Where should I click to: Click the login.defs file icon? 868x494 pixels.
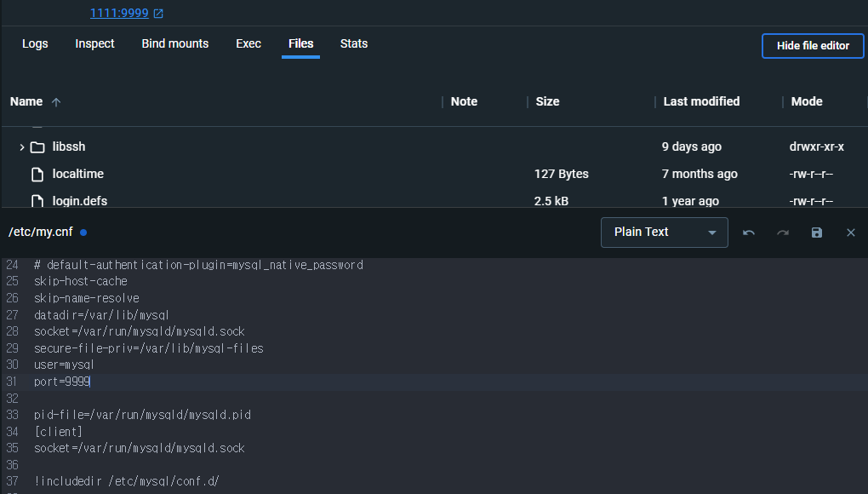(37, 201)
